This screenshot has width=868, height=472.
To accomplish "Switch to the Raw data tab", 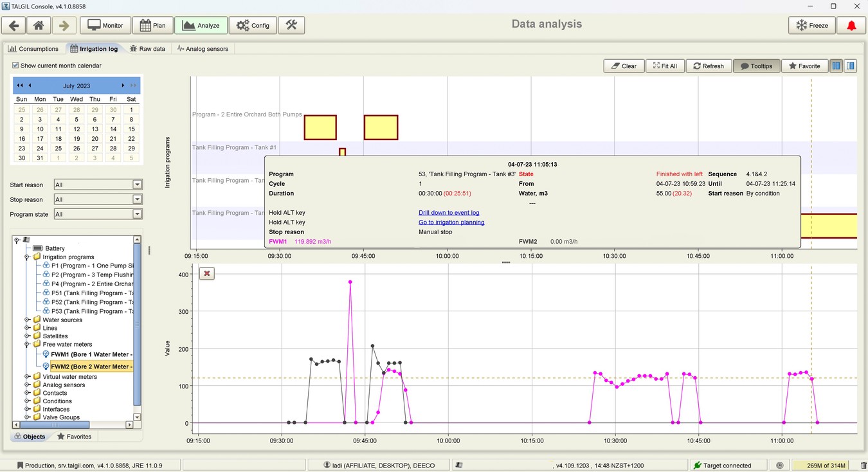I will [147, 48].
